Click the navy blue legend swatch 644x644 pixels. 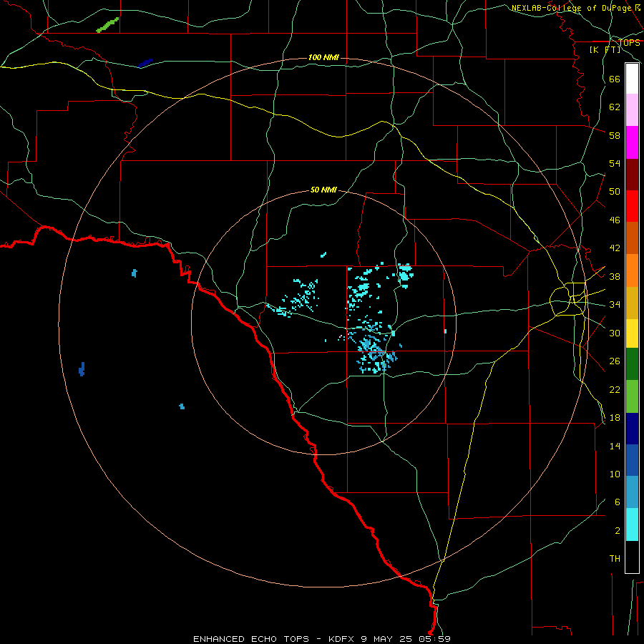click(x=632, y=429)
